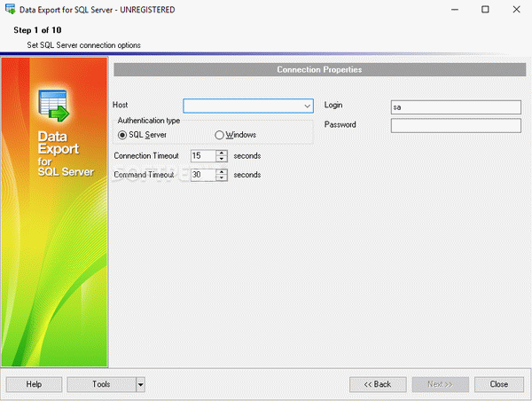Click the Command Timeout number field
This screenshot has height=401, width=532.
[x=203, y=175]
